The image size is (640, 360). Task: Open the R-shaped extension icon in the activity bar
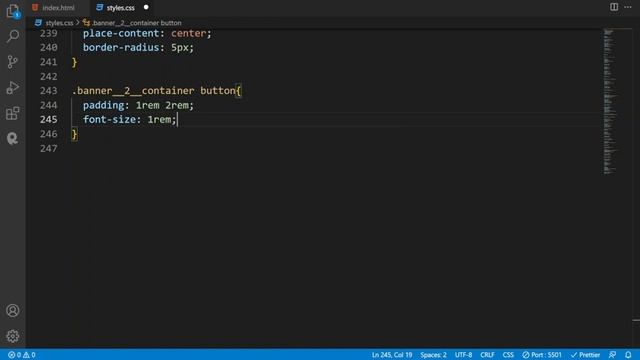tap(13, 139)
